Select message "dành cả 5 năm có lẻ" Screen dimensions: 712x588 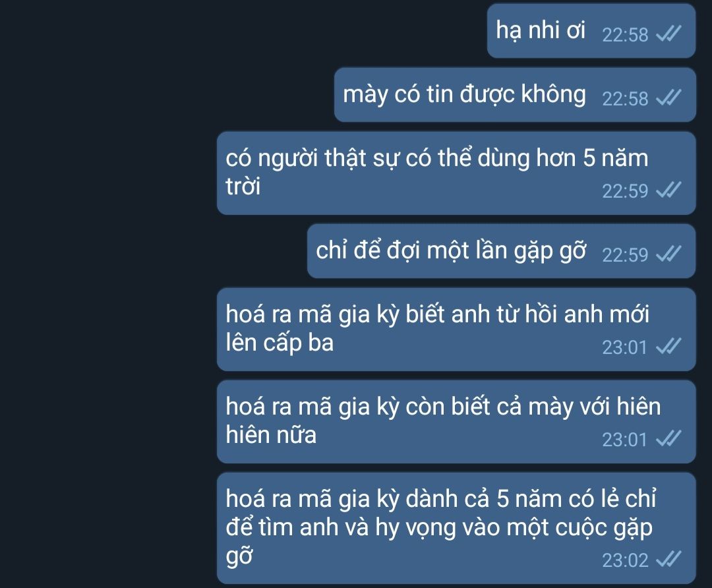pyautogui.click(x=456, y=528)
